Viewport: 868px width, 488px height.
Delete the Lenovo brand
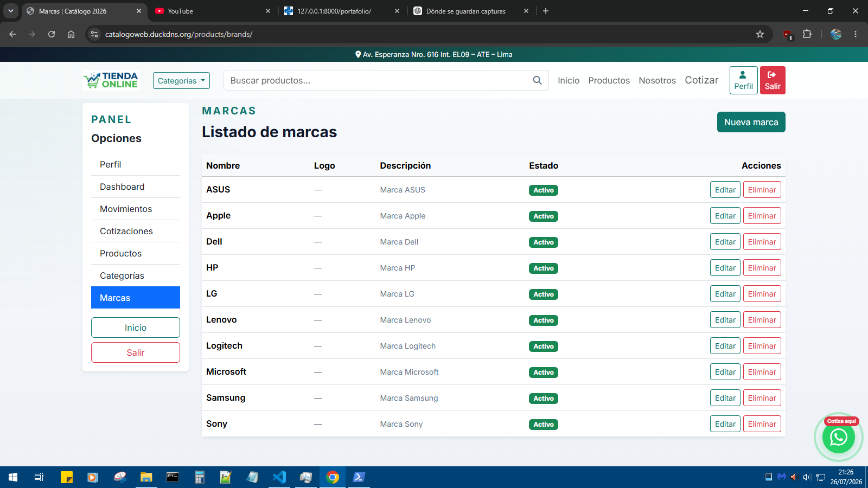coord(762,320)
